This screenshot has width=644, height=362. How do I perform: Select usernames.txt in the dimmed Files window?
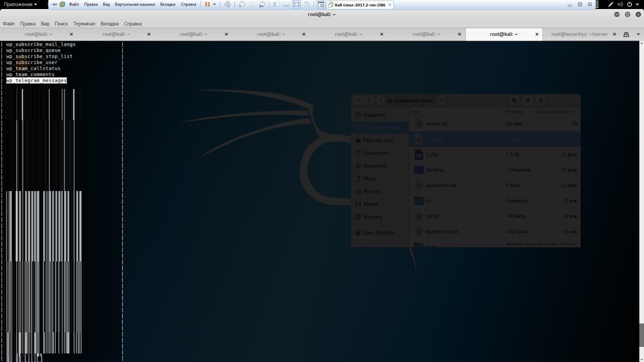pyautogui.click(x=495, y=185)
